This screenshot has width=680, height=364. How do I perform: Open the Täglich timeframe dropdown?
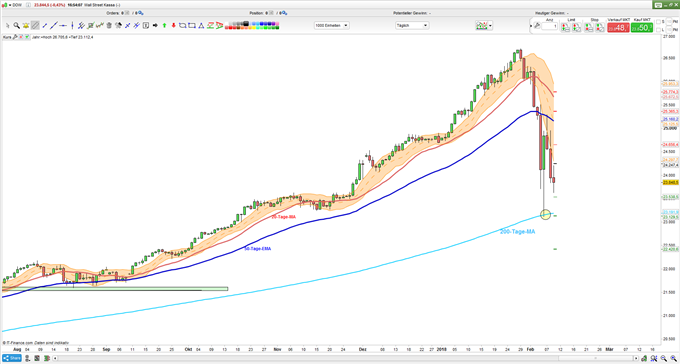412,26
